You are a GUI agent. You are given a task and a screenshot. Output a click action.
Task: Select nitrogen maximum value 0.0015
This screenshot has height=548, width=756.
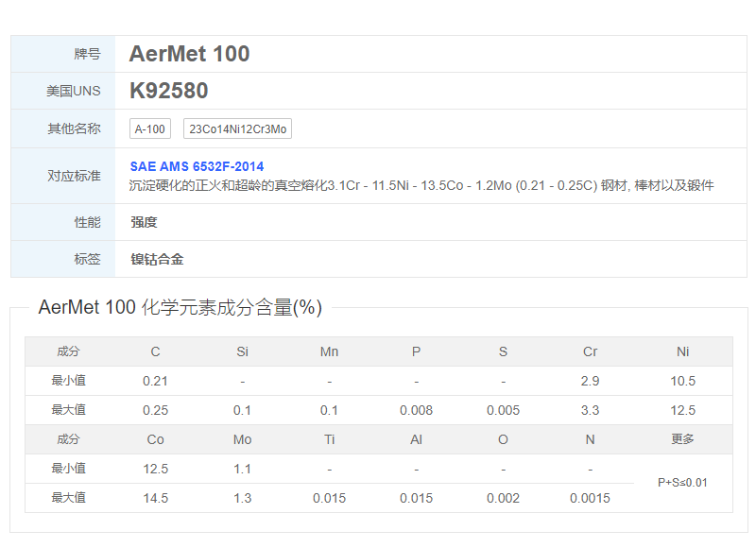click(590, 498)
